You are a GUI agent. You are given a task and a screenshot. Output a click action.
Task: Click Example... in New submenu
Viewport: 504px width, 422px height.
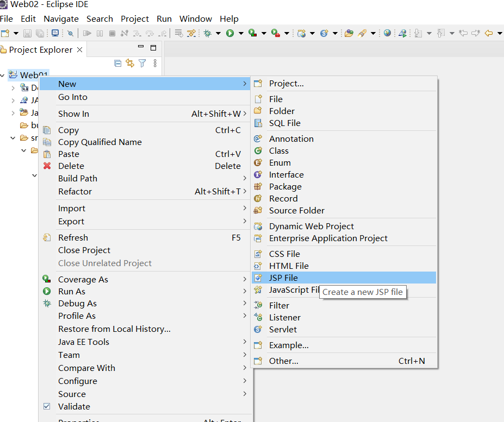click(344, 345)
